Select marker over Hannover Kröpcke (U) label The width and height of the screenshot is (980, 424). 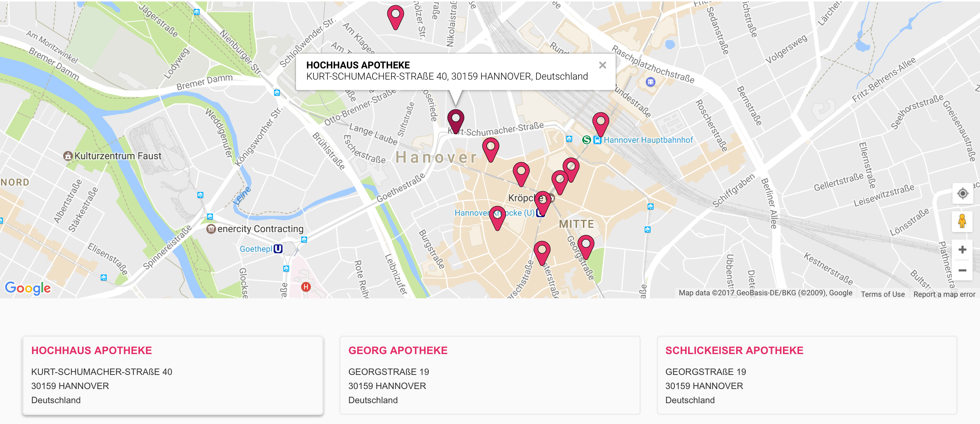tap(497, 218)
